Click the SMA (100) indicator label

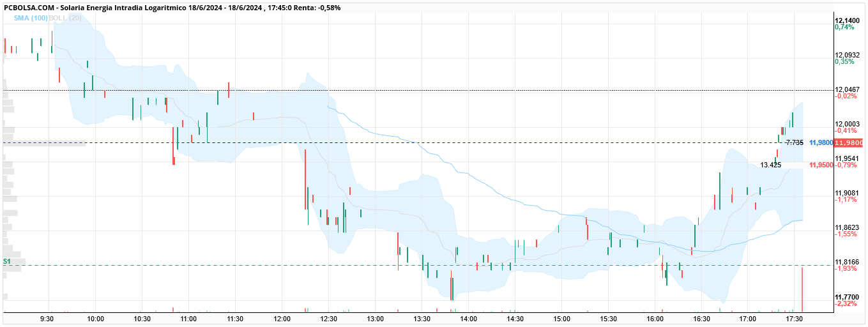[31, 19]
